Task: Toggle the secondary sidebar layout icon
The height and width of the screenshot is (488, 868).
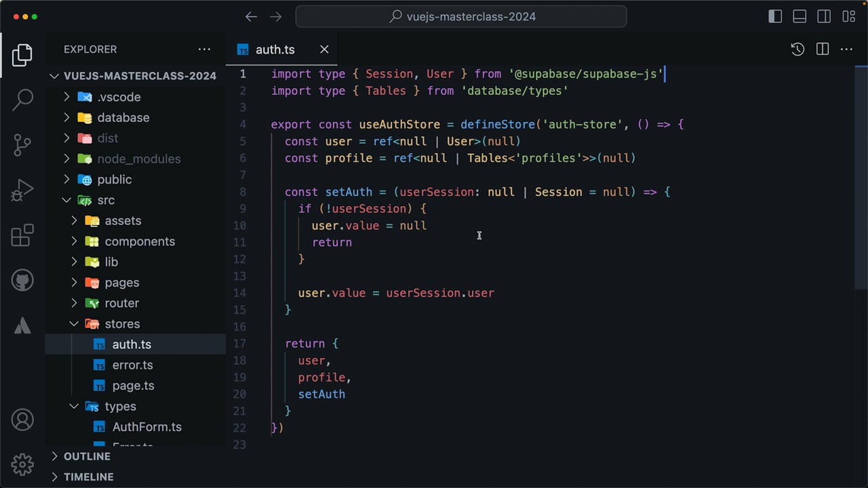Action: pos(824,16)
